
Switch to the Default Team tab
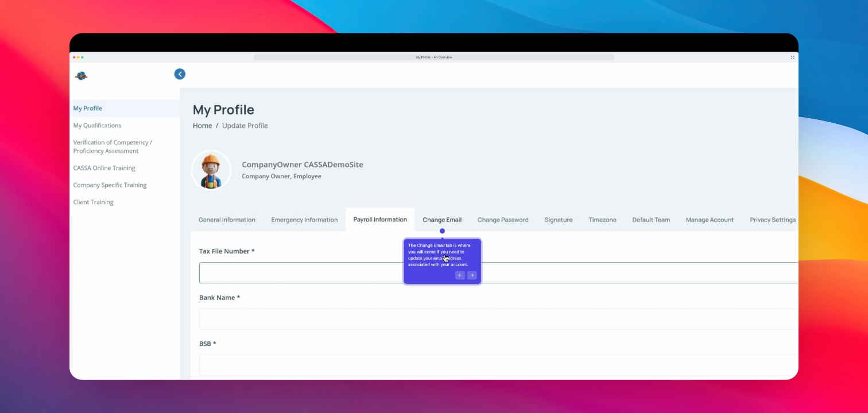pos(651,220)
